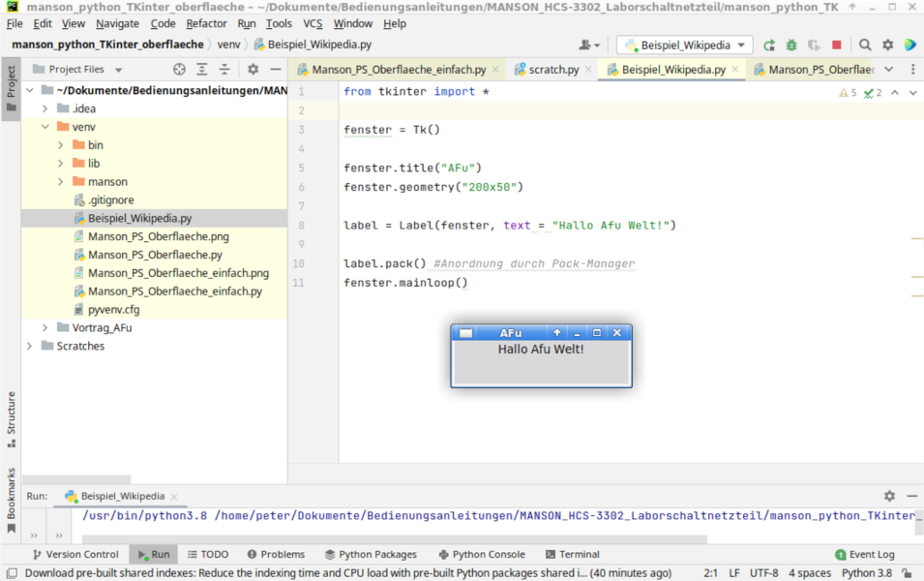Open the Project tool window side tab
The width and height of the screenshot is (924, 581).
[11, 88]
